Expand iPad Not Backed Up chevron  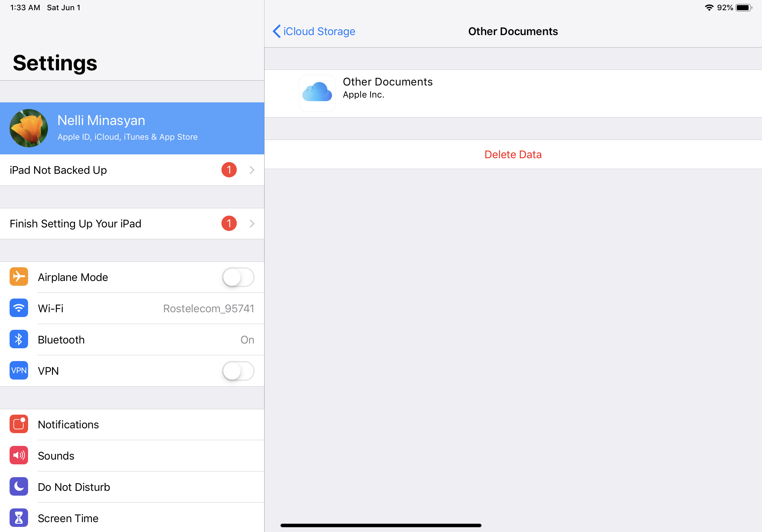click(252, 170)
